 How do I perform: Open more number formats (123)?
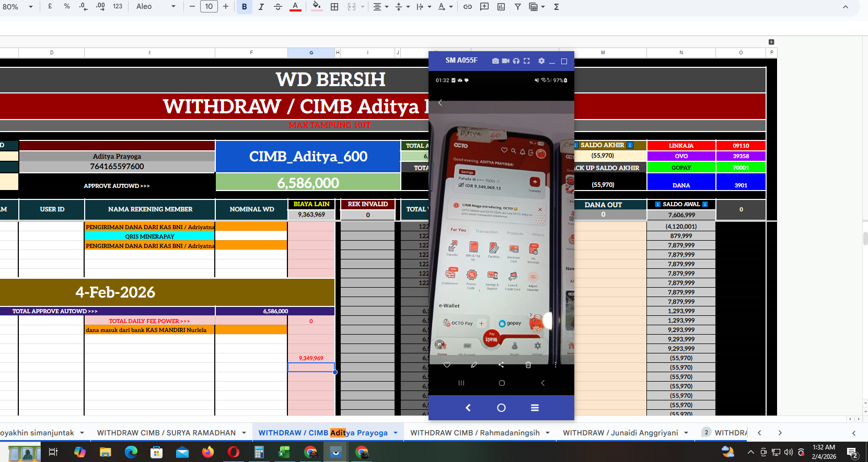pos(118,6)
